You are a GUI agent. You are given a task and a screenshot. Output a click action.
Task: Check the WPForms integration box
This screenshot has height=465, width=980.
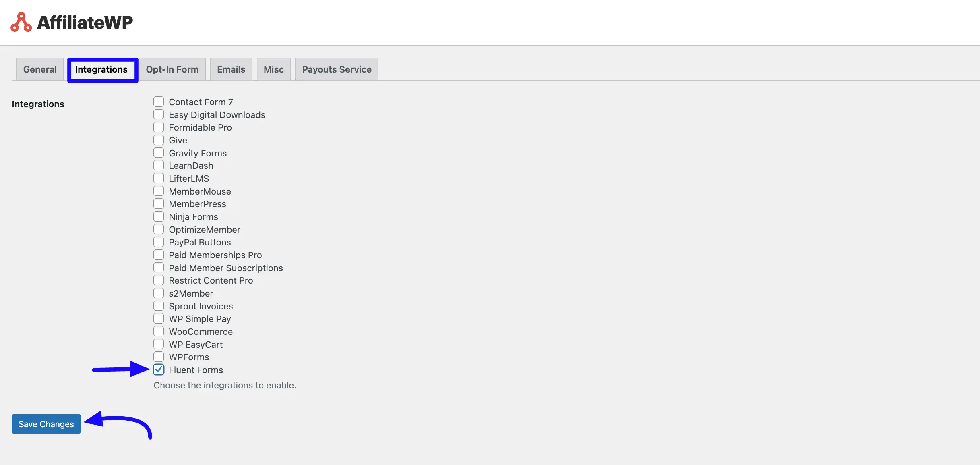pyautogui.click(x=159, y=357)
